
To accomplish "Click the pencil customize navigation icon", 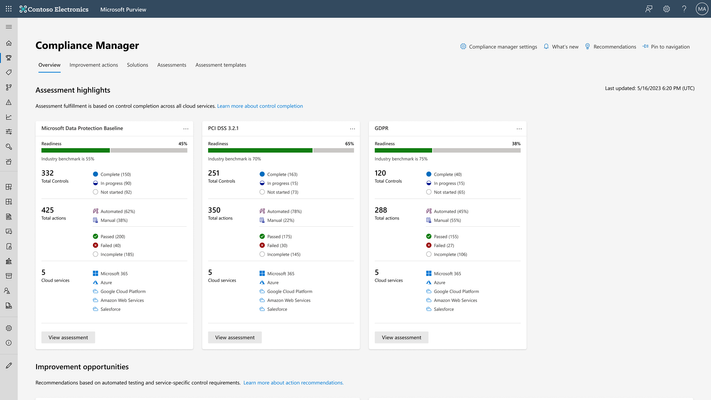I will [9, 366].
